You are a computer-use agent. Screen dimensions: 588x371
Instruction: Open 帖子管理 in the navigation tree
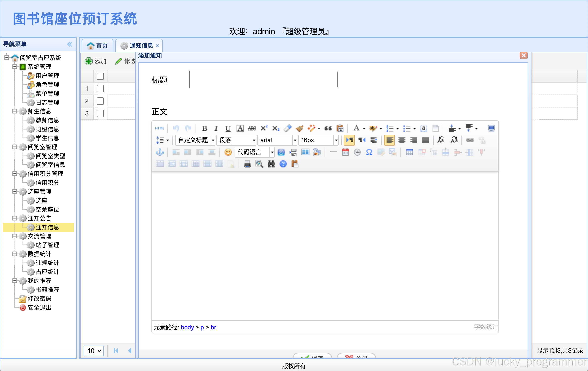click(x=47, y=245)
